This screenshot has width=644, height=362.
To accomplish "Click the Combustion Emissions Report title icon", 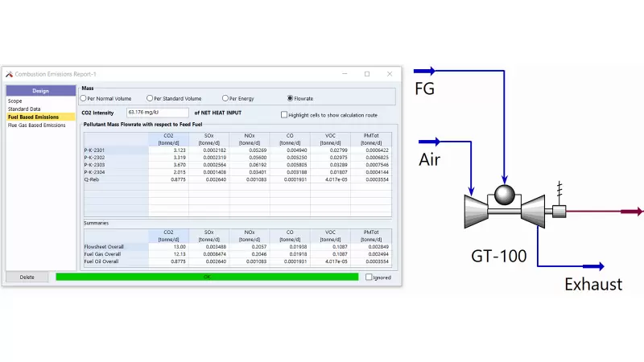I will pyautogui.click(x=9, y=73).
